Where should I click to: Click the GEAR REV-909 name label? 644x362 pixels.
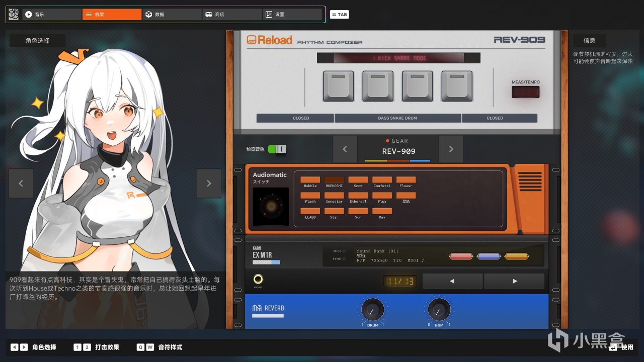(398, 151)
